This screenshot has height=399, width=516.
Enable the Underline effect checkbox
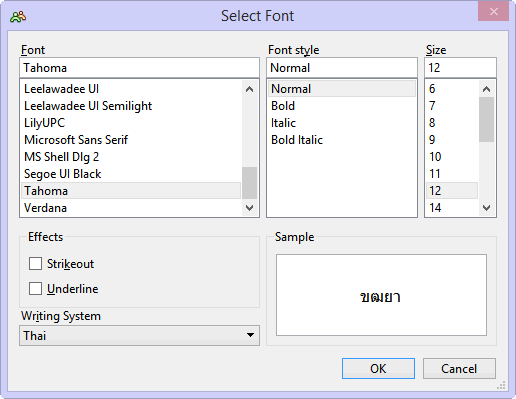(35, 289)
